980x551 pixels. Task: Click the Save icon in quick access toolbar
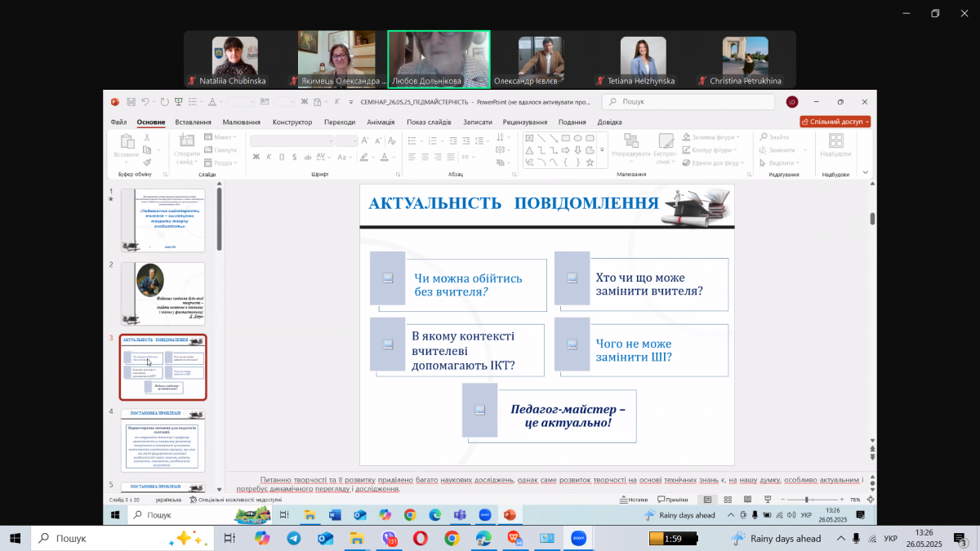(130, 102)
